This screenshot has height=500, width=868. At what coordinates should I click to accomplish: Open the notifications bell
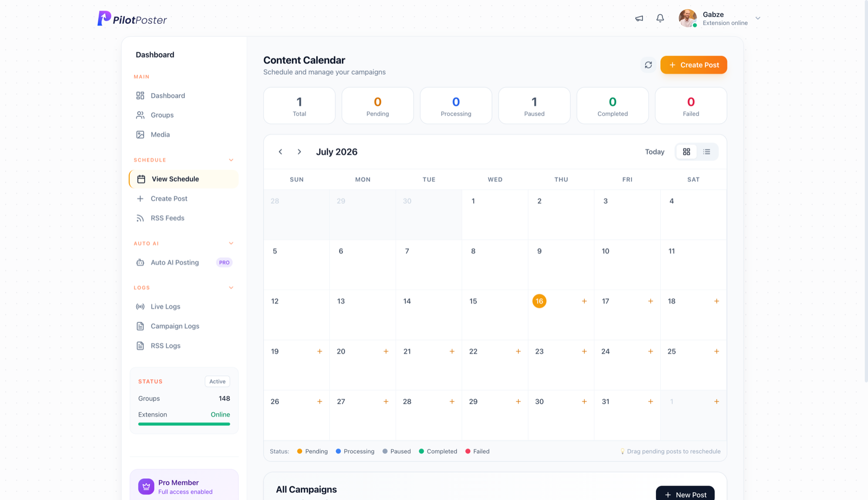click(x=660, y=18)
